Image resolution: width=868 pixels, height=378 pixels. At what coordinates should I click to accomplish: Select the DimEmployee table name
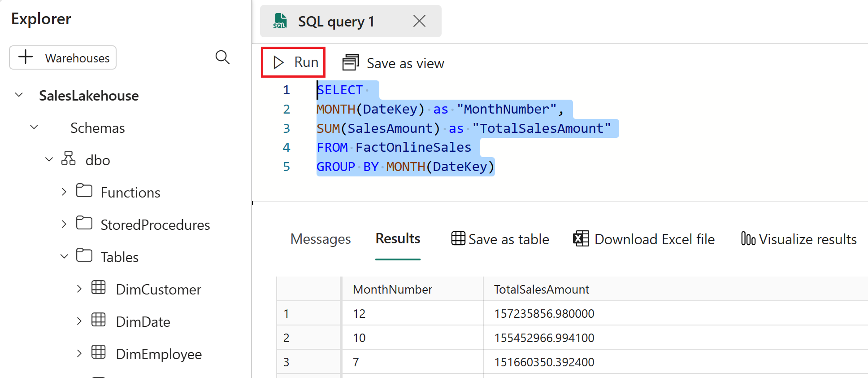159,354
